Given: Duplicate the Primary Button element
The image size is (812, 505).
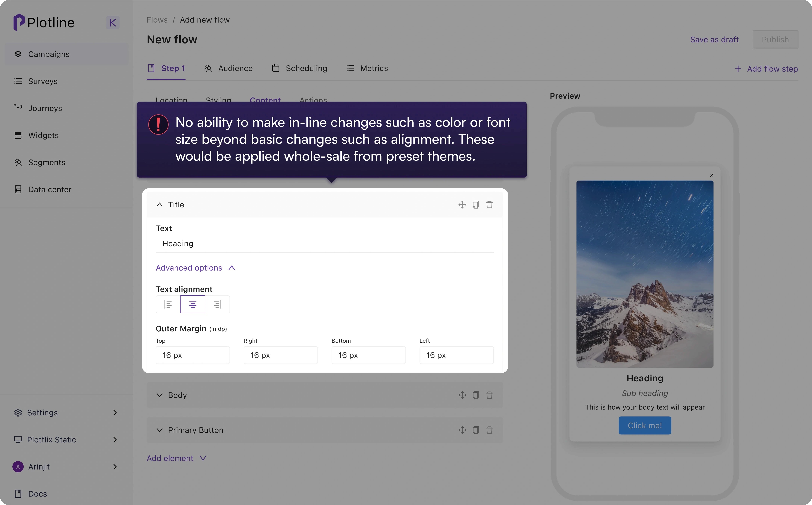Looking at the screenshot, I should tap(476, 430).
